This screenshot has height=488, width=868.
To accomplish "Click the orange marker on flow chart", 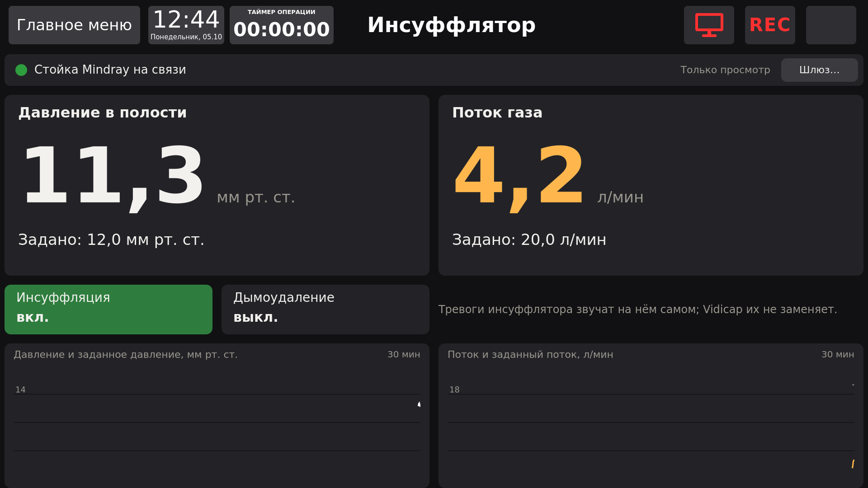I will click(x=853, y=464).
